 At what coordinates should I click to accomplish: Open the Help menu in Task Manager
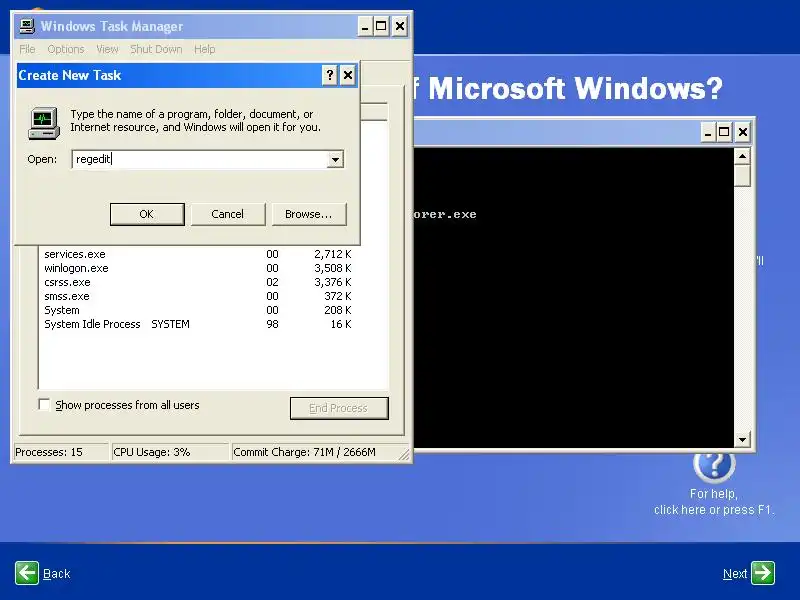click(205, 49)
